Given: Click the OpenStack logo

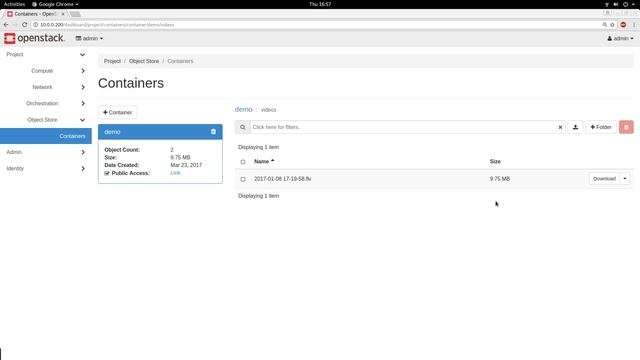Looking at the screenshot, I should pyautogui.click(x=34, y=38).
